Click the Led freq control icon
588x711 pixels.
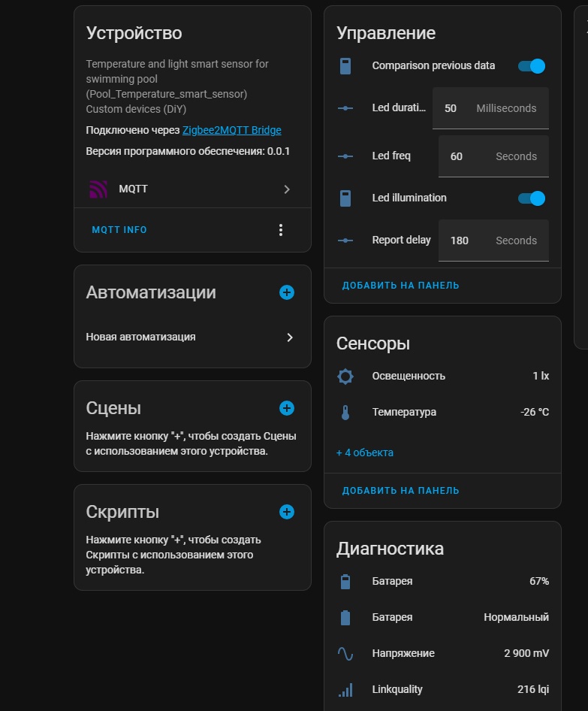(345, 156)
